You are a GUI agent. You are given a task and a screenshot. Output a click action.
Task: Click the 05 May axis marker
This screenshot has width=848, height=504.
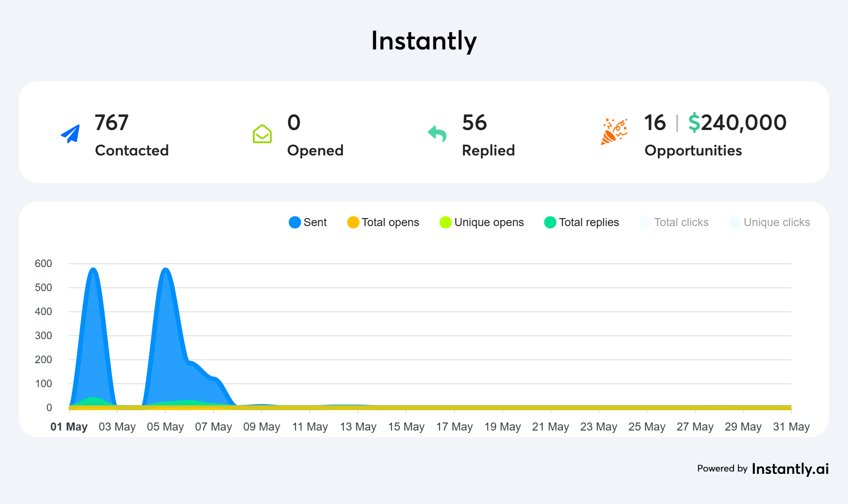tap(165, 427)
